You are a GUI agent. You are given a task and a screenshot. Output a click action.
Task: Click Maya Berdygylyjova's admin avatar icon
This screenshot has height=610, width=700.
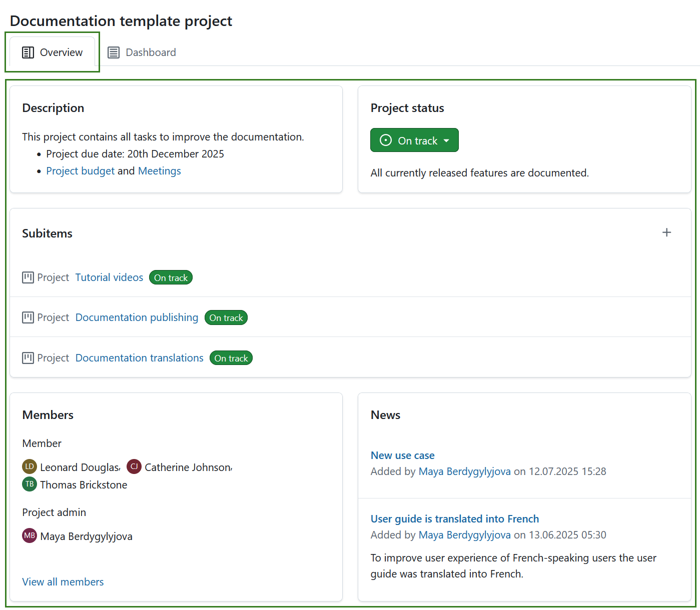click(29, 535)
